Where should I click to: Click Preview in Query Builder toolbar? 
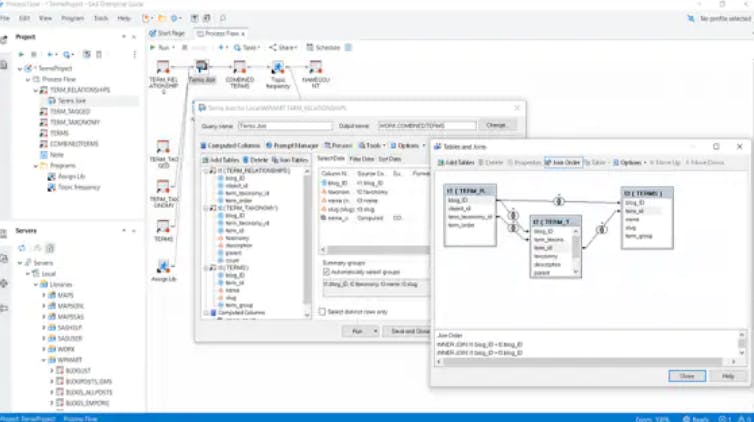point(339,145)
